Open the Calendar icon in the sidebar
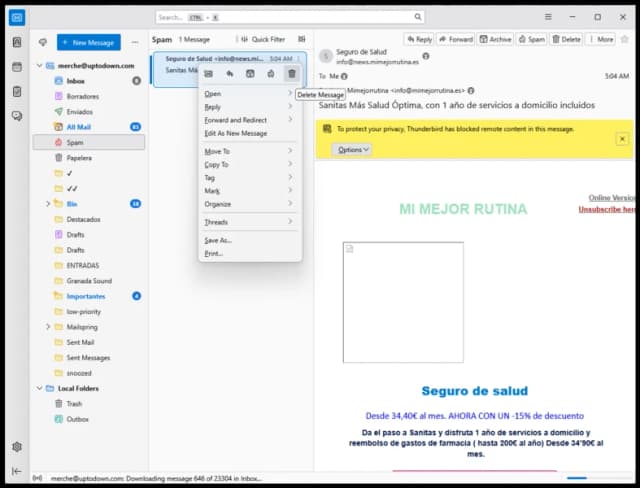640x488 pixels. (x=17, y=67)
